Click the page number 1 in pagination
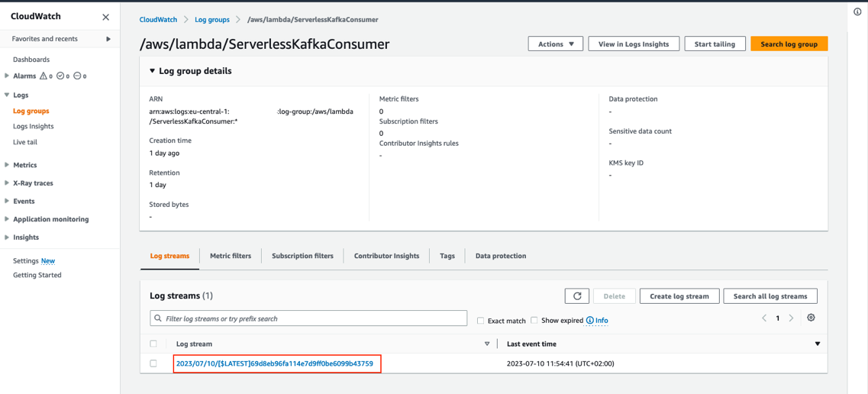 778,318
